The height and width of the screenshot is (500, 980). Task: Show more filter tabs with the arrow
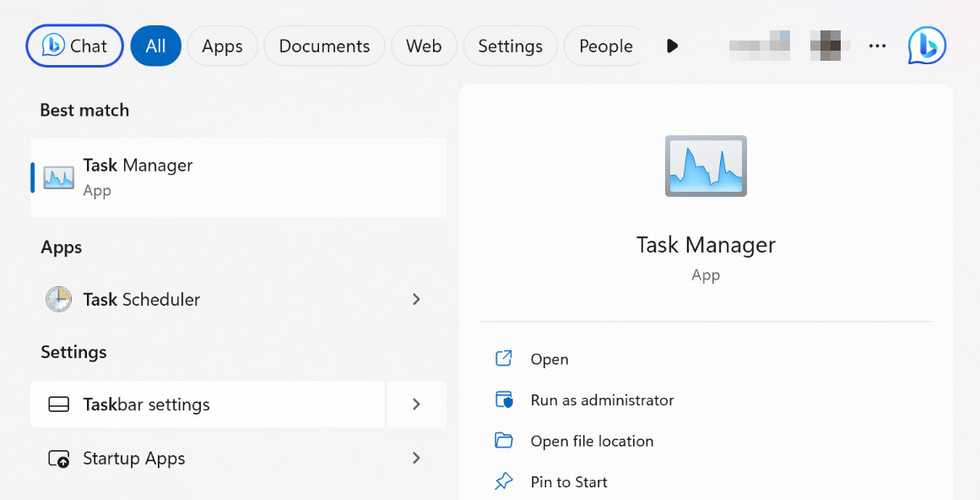(672, 46)
